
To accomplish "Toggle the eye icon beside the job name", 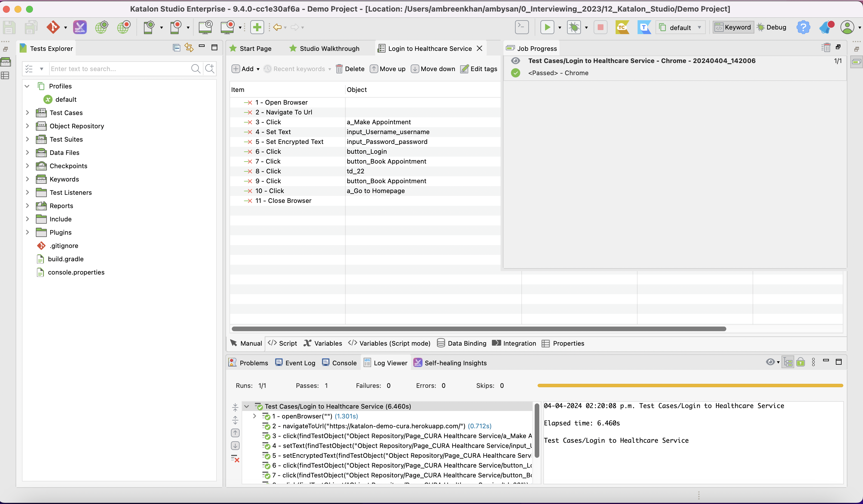I will click(516, 61).
